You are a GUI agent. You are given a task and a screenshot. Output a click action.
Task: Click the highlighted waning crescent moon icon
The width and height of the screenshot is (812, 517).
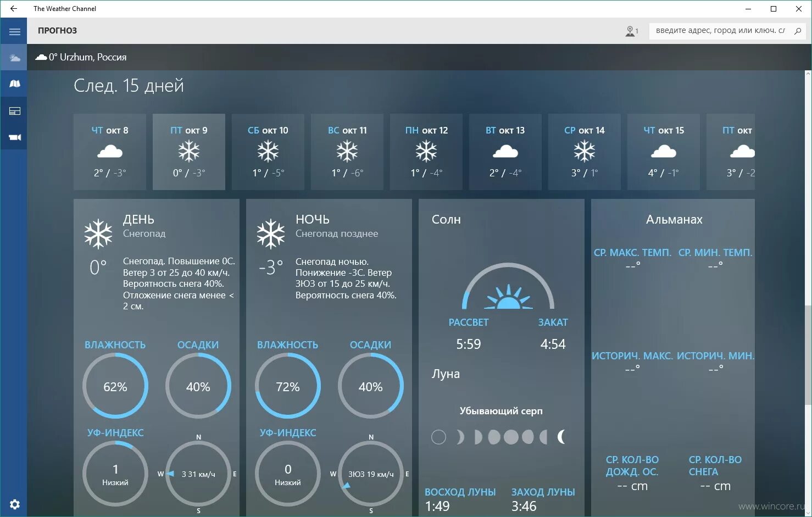(x=561, y=437)
